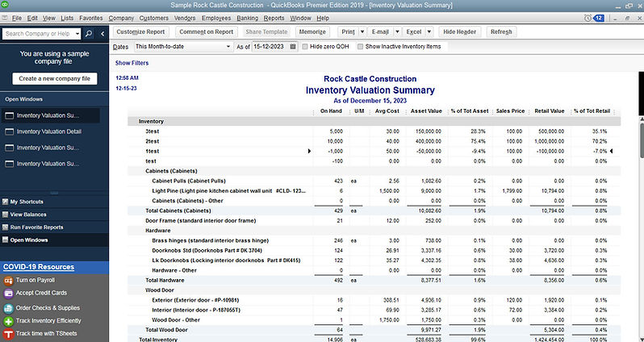Screen dimensions: 644x342
Task: Expand the Print button dropdown arrow
Action: click(362, 32)
